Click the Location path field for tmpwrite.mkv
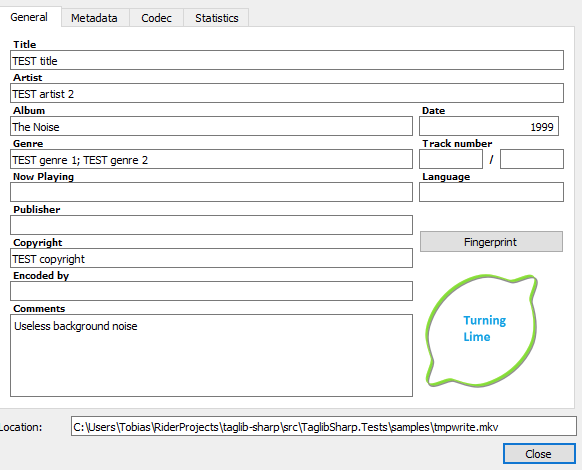Viewport: 582px width, 470px height. point(324,426)
